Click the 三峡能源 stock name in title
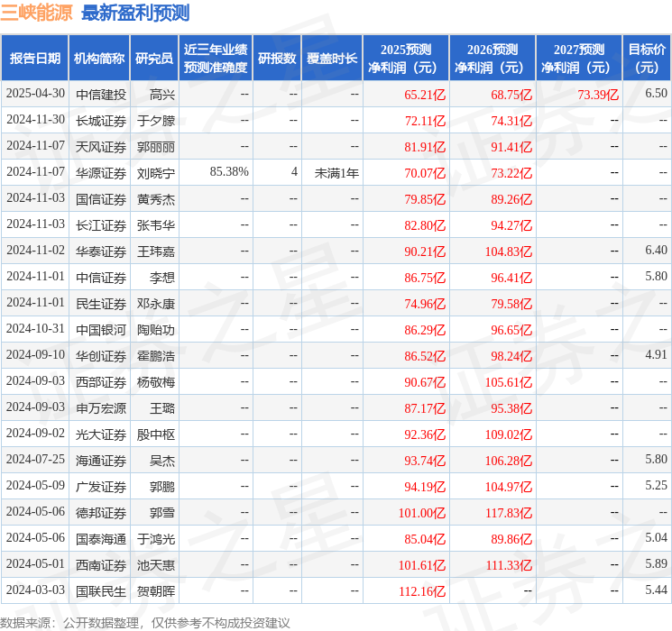 click(x=37, y=14)
